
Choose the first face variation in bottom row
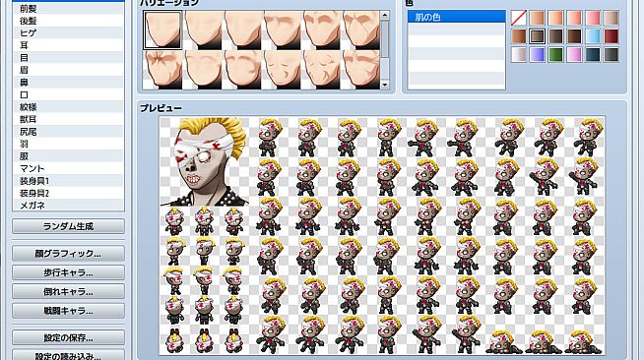[x=162, y=70]
